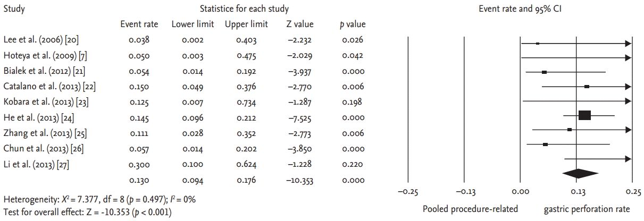Click the −0.25 axis tick label
The image size is (644, 221).
click(x=408, y=192)
